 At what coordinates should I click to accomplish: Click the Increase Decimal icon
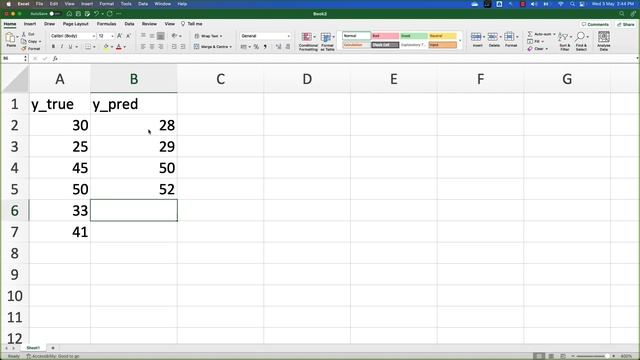[278, 47]
